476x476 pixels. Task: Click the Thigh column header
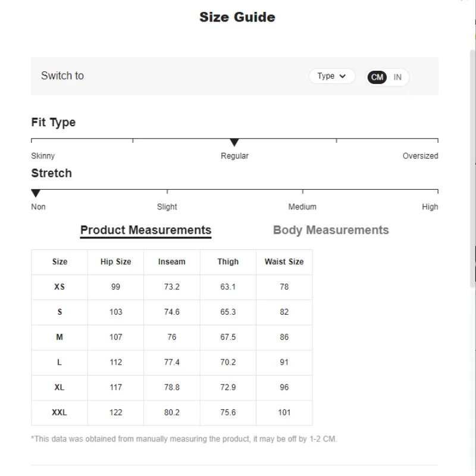228,262
